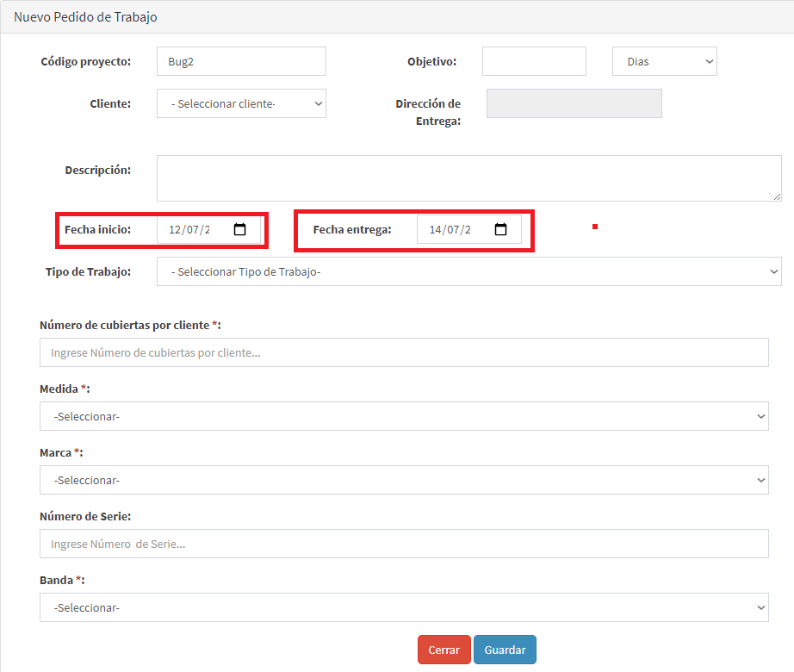Open the Marca selection list
Viewport: 794px width, 672px height.
click(x=404, y=480)
